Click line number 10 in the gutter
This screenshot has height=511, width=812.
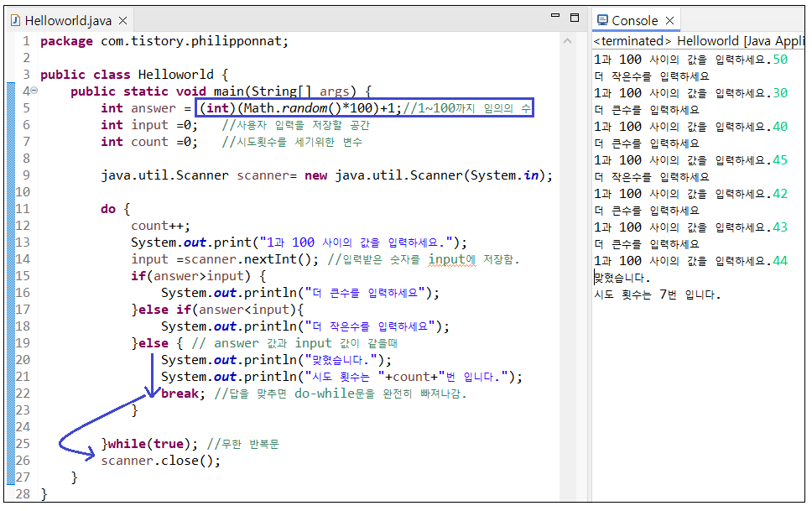(23, 192)
